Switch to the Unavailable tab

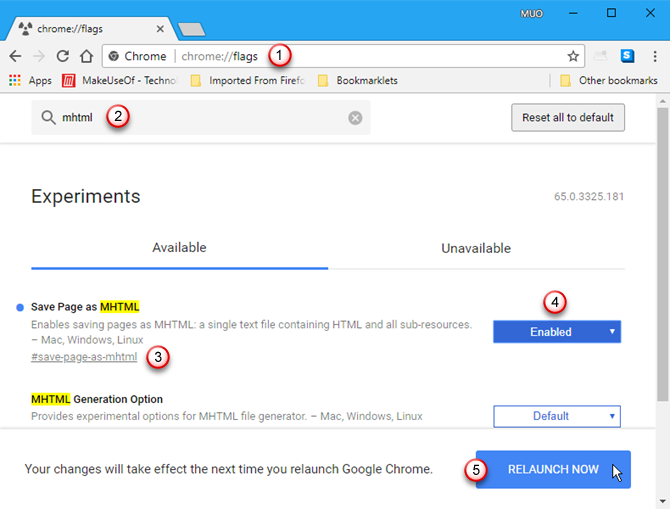pos(476,248)
